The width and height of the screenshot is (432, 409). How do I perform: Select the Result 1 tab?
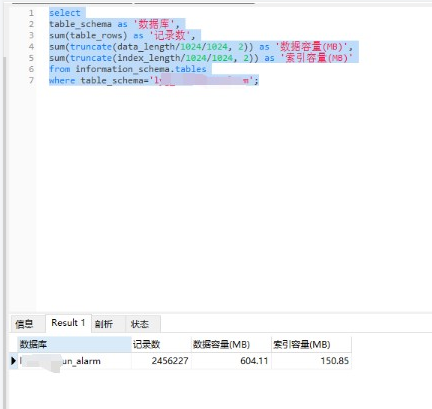68,323
